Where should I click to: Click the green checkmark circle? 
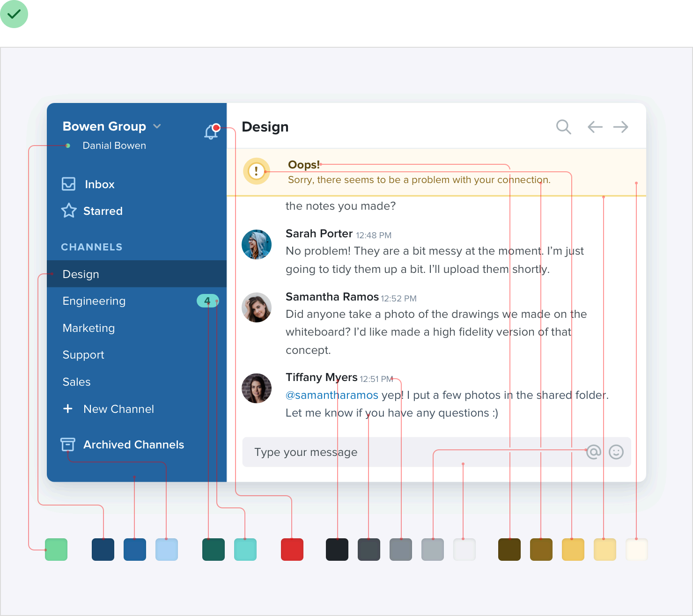(x=14, y=14)
